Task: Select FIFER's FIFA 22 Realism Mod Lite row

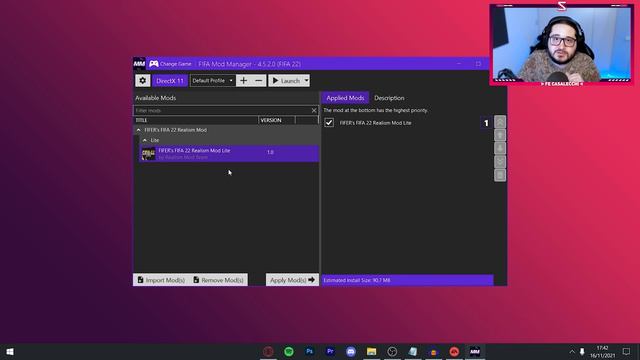Action: tap(229, 153)
